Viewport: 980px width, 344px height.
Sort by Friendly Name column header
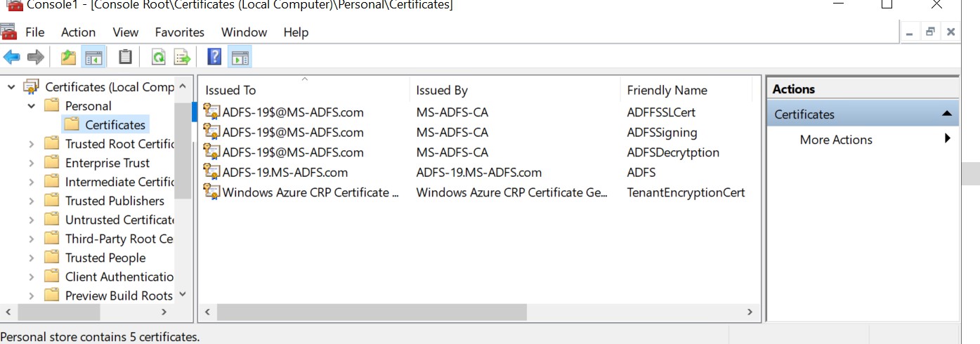point(686,90)
